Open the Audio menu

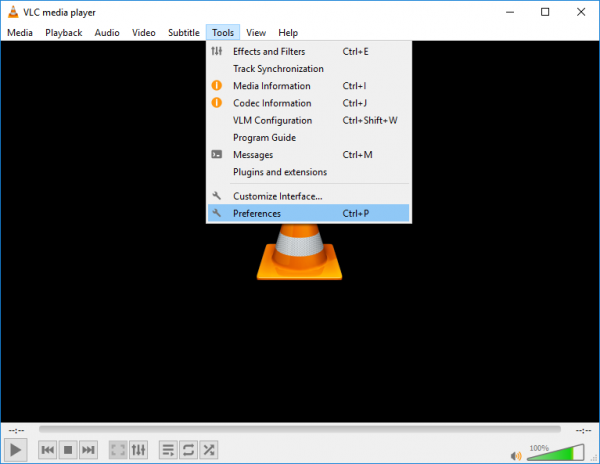[x=107, y=33]
